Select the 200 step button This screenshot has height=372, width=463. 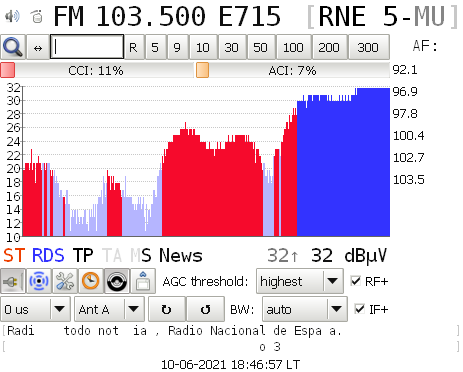329,47
